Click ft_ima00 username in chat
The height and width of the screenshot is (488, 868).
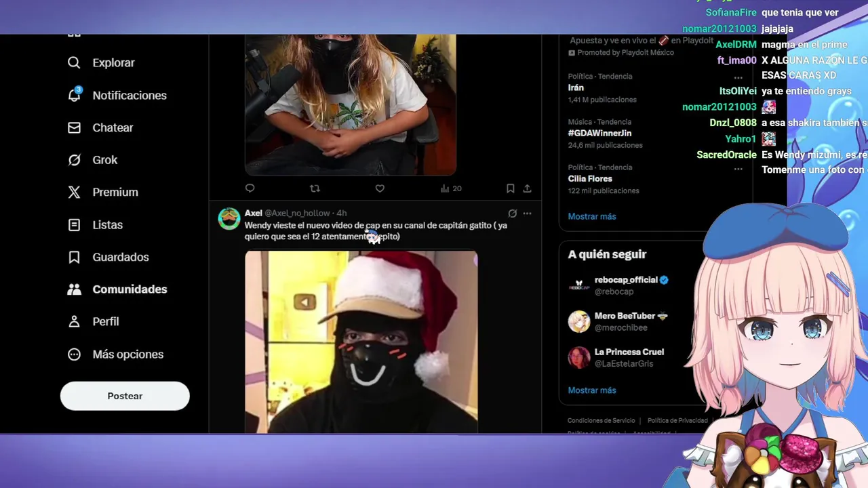tap(737, 60)
